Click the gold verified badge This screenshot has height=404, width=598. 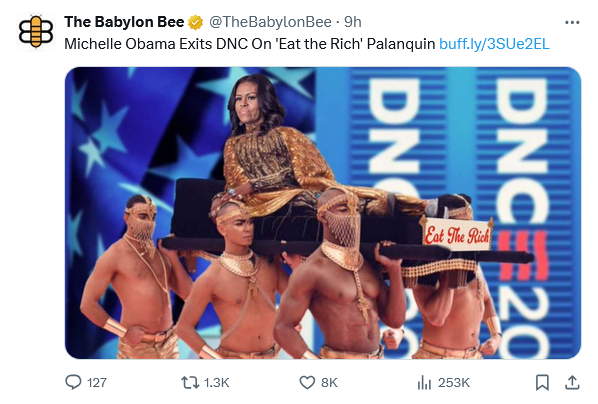click(x=195, y=23)
